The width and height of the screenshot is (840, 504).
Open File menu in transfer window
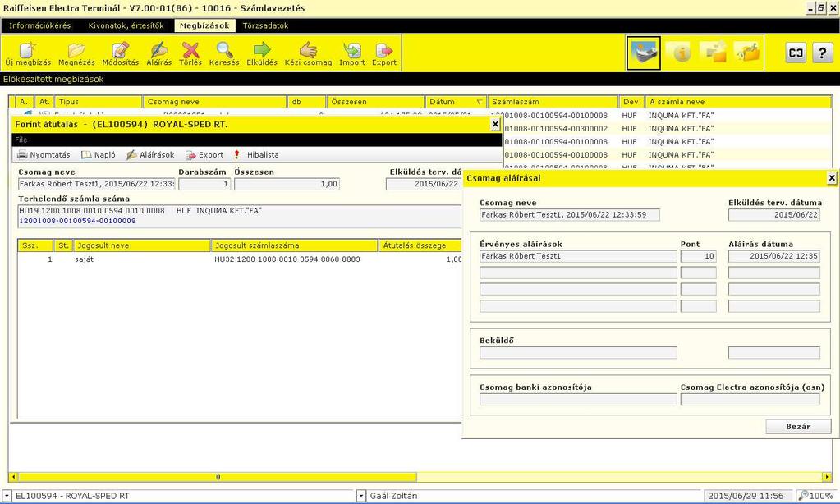[21, 140]
